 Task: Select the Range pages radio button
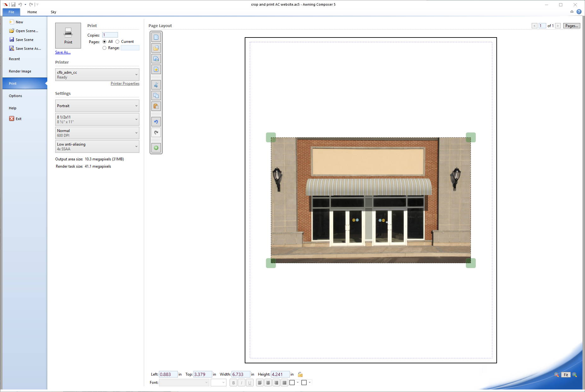tap(104, 48)
